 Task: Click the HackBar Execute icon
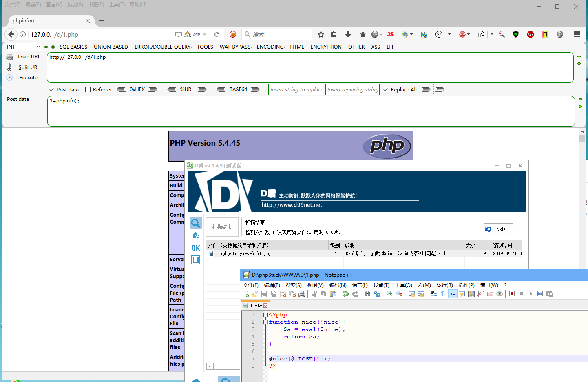[9, 78]
